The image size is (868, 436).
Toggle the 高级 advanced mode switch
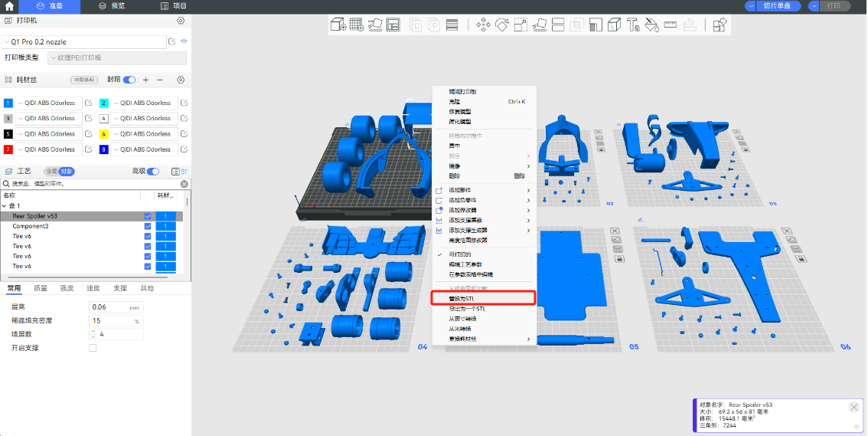(x=154, y=172)
